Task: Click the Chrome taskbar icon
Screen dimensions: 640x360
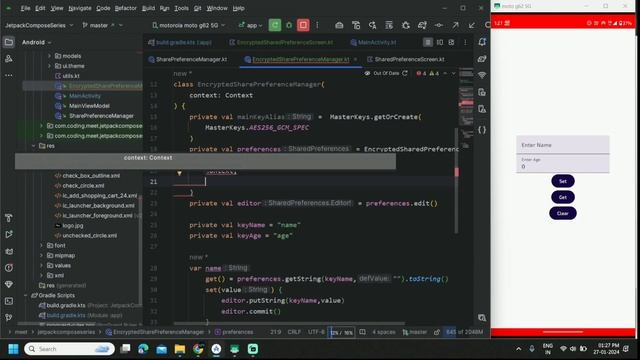Action: click(198, 349)
